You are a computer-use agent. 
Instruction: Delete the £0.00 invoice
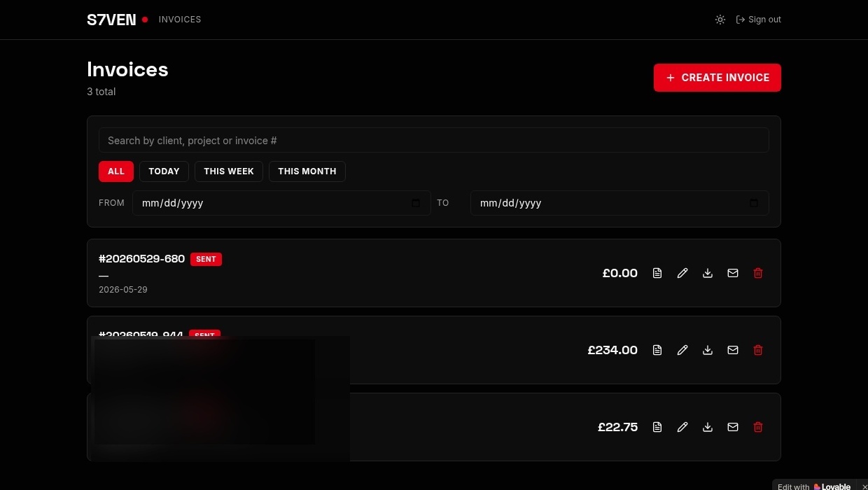coord(758,273)
